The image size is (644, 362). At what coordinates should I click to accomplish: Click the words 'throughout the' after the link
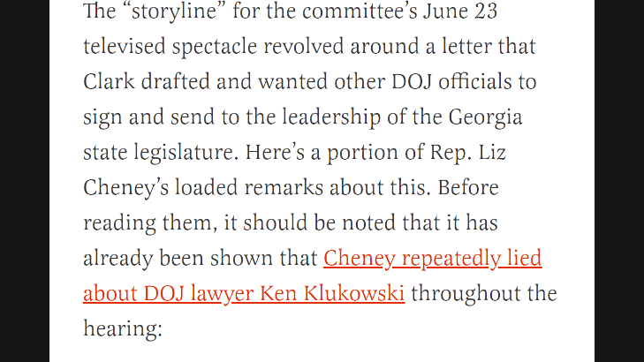click(484, 293)
